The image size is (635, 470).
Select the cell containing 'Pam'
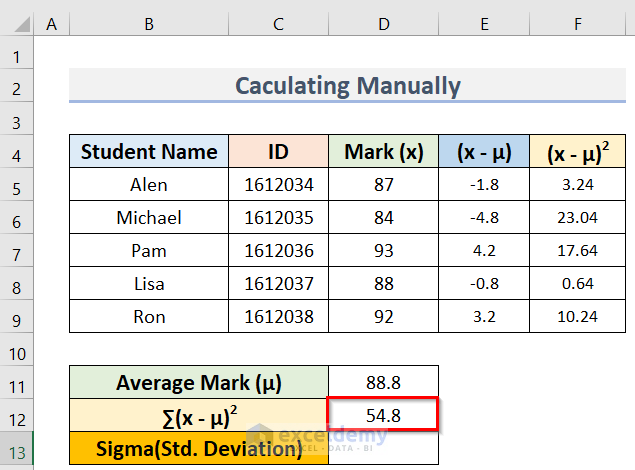(x=149, y=250)
